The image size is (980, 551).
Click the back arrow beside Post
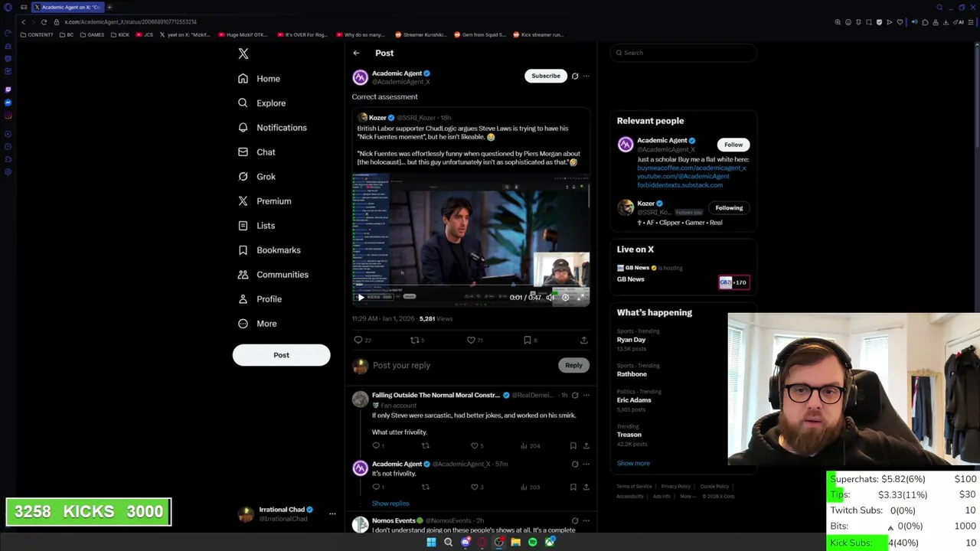[356, 53]
